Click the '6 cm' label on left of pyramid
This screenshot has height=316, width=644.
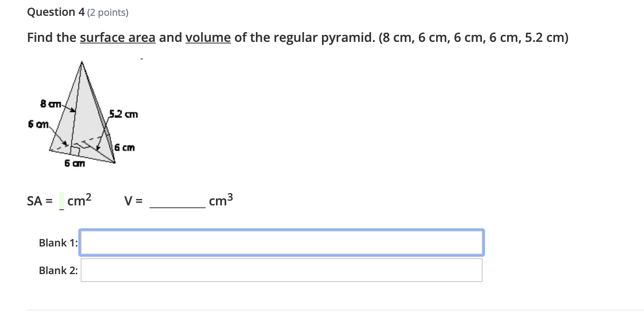pos(38,124)
